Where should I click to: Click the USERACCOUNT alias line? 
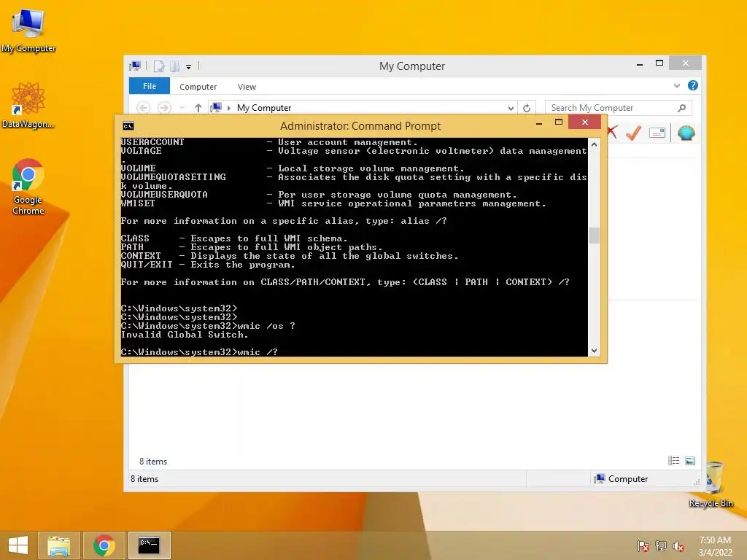(x=269, y=142)
